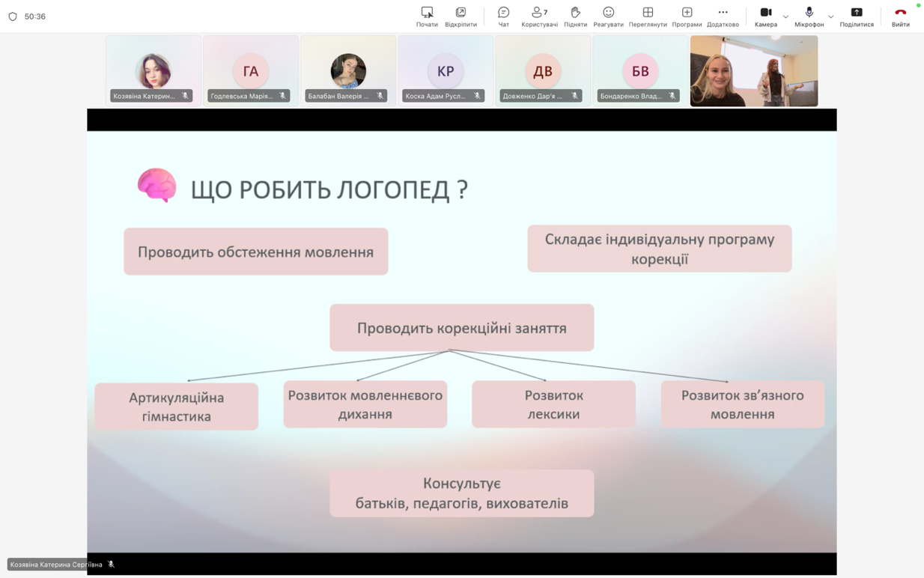Select Балабан Валерія participant tile
Image resolution: width=924 pixels, height=578 pixels.
click(x=348, y=70)
